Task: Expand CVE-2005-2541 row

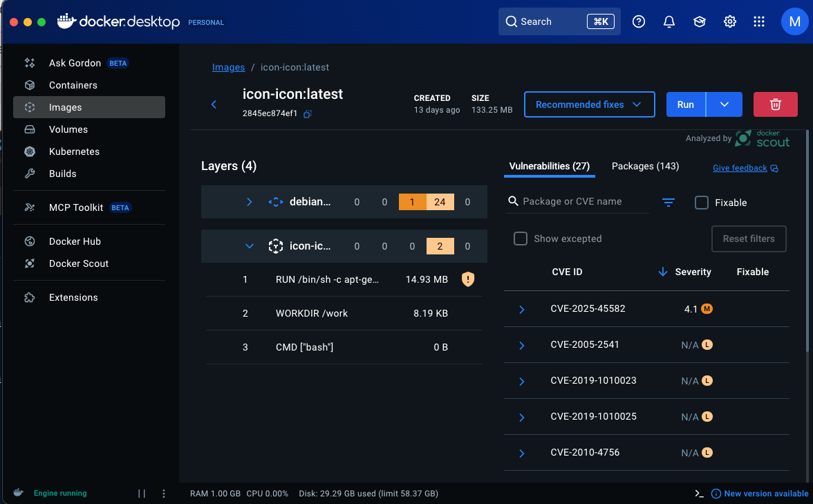Action: point(521,346)
